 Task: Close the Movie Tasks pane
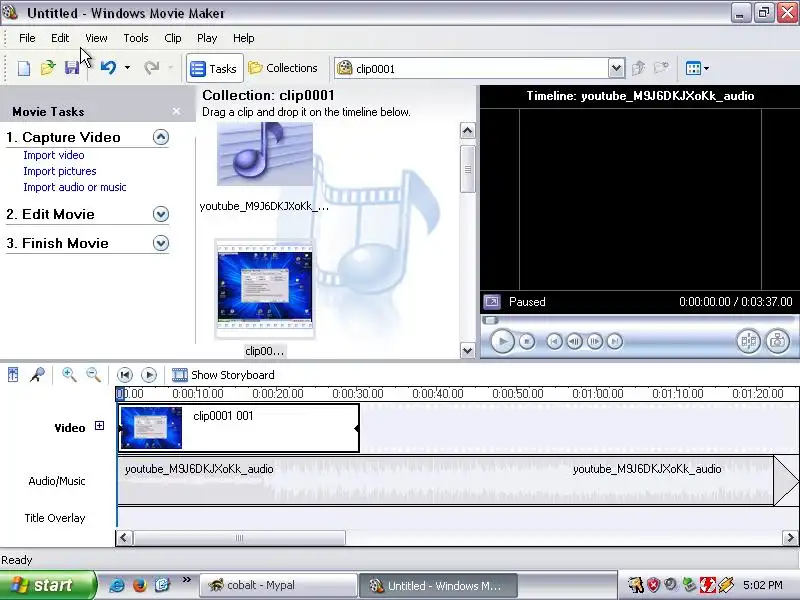pyautogui.click(x=177, y=111)
